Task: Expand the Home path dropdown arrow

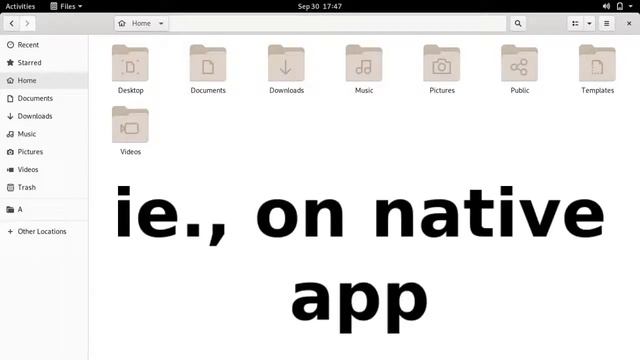Action: 161,24
